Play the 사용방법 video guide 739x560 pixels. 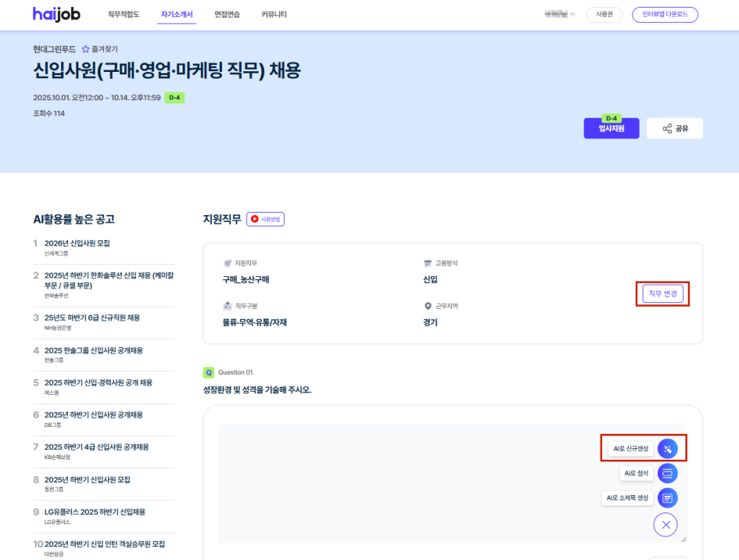(x=265, y=220)
